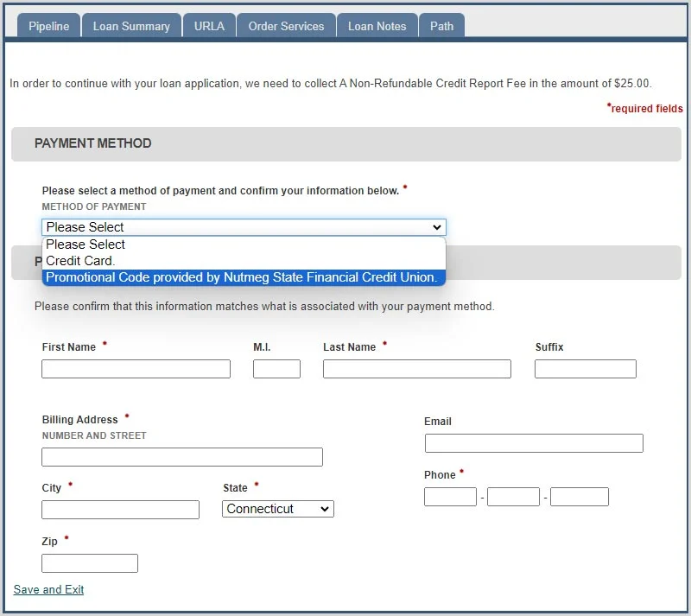Open the Order Services tab
Image resolution: width=691 pixels, height=616 pixels.
(286, 26)
